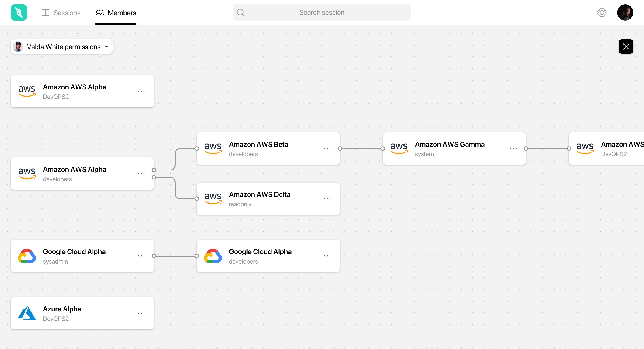Select Amazon AWS Alpha title on the DevOPS2 card
This screenshot has width=644, height=349.
point(74,87)
